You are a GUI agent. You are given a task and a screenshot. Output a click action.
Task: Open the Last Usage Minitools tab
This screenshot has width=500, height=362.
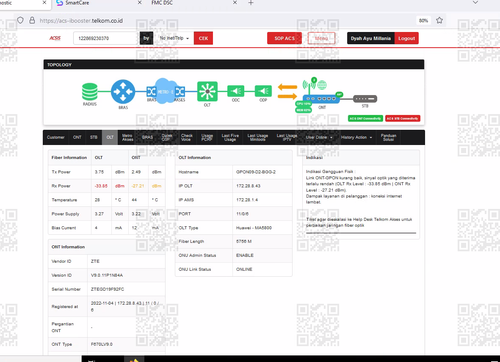click(x=258, y=137)
